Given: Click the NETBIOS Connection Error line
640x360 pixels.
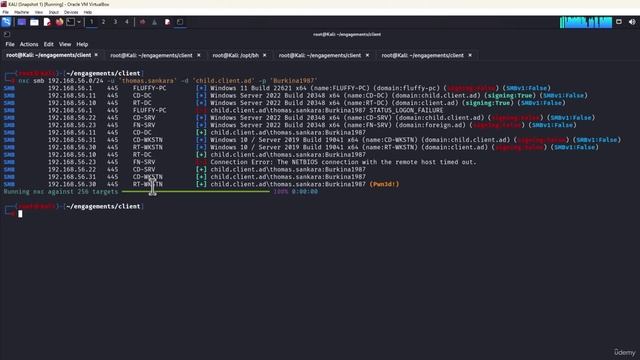Looking at the screenshot, I should [x=343, y=162].
